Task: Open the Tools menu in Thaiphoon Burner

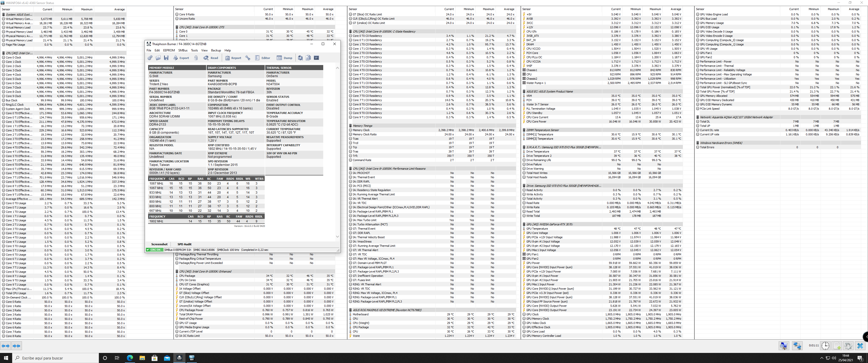Action: pyautogui.click(x=195, y=50)
